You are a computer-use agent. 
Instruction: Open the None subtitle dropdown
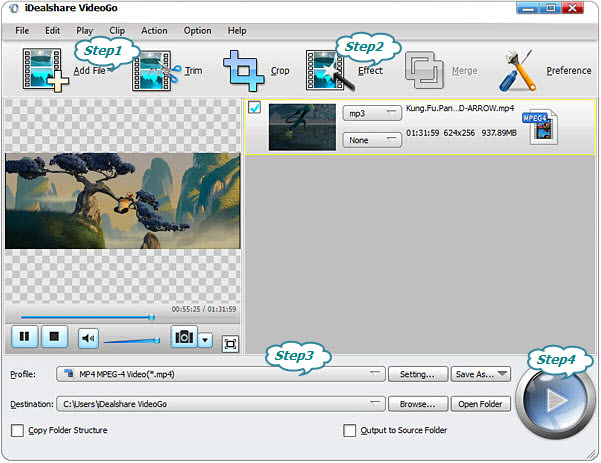click(372, 140)
